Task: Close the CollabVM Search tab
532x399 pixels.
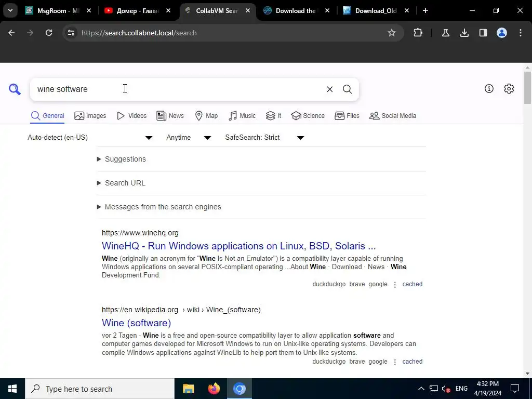Action: 248,10
